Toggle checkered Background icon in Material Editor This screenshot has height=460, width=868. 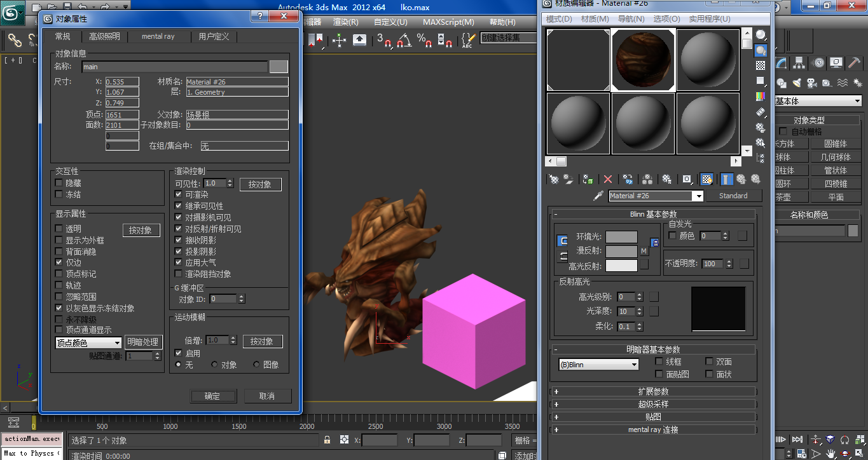761,65
